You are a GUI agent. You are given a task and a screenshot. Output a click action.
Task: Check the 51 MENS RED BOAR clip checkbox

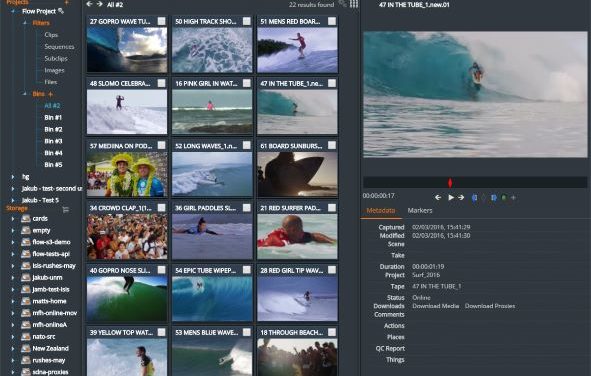(x=332, y=21)
